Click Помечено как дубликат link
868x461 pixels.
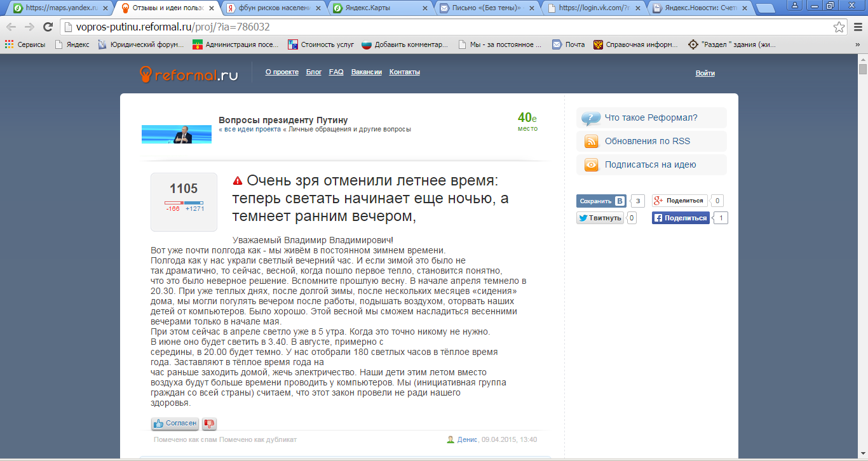[258, 439]
